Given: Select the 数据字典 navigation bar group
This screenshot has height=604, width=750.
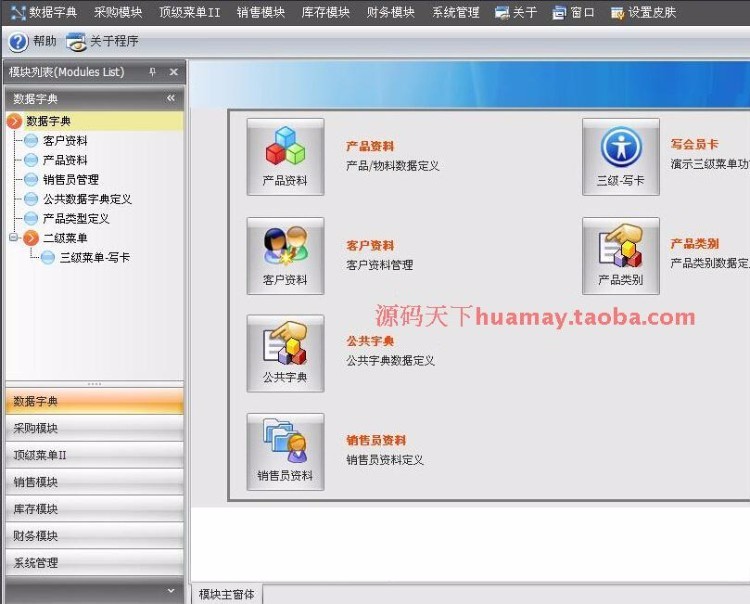Looking at the screenshot, I should [94, 401].
